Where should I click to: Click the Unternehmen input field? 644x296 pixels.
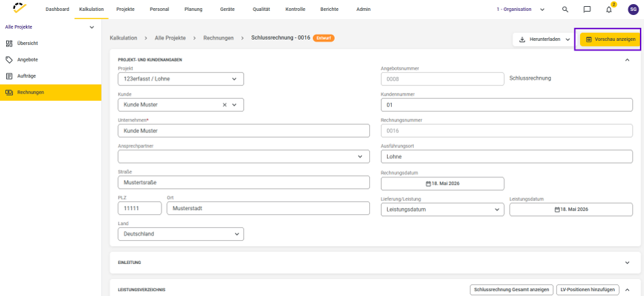point(243,131)
